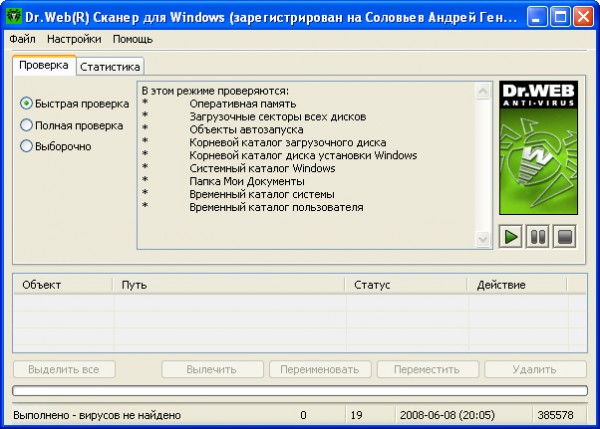Image resolution: width=600 pixels, height=429 pixels.
Task: Click the status text Выполнено - вирусов не найдено
Action: [97, 415]
